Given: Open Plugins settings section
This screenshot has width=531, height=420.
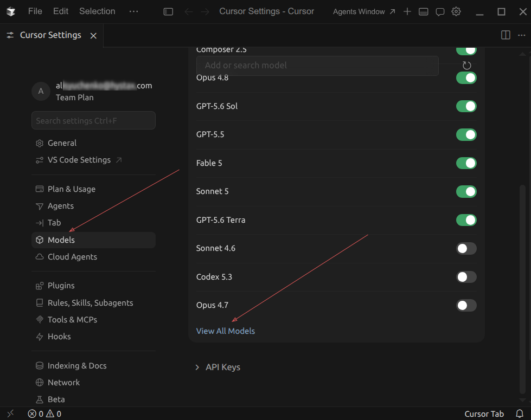Looking at the screenshot, I should point(93,286).
